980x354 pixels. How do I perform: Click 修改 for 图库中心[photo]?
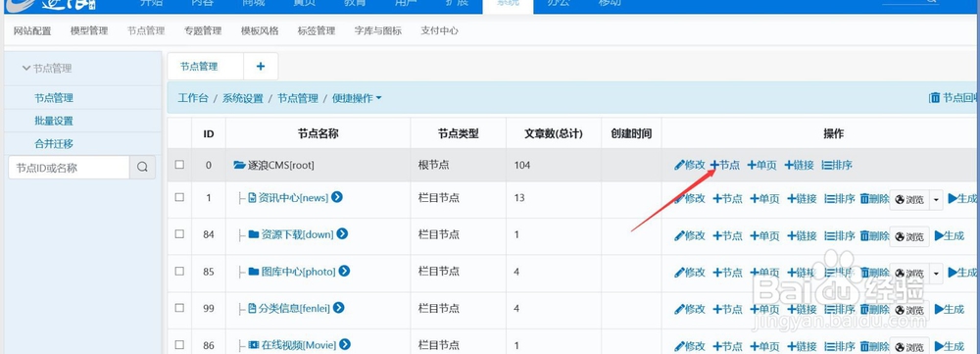[690, 273]
